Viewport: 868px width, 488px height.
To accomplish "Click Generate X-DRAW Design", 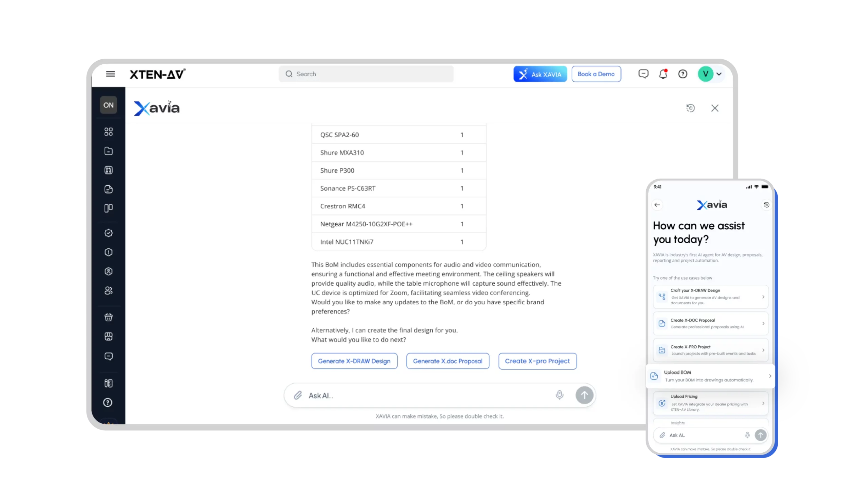I will tap(354, 361).
